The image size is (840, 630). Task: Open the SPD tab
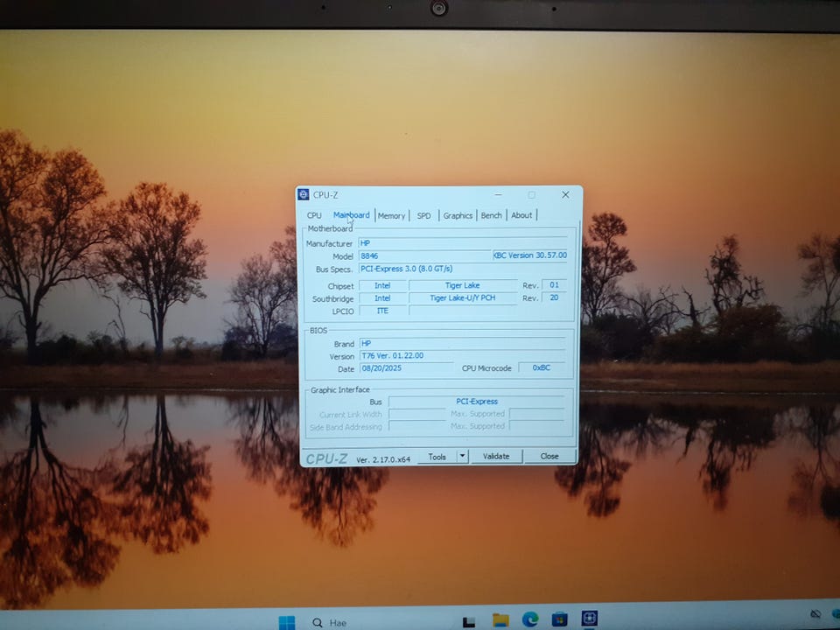(423, 215)
